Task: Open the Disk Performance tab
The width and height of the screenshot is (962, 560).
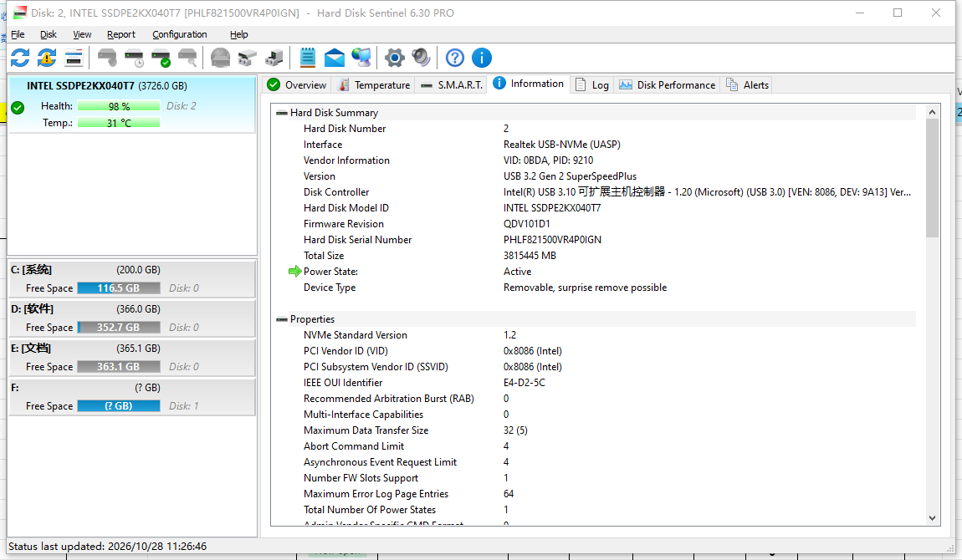Action: pyautogui.click(x=667, y=85)
